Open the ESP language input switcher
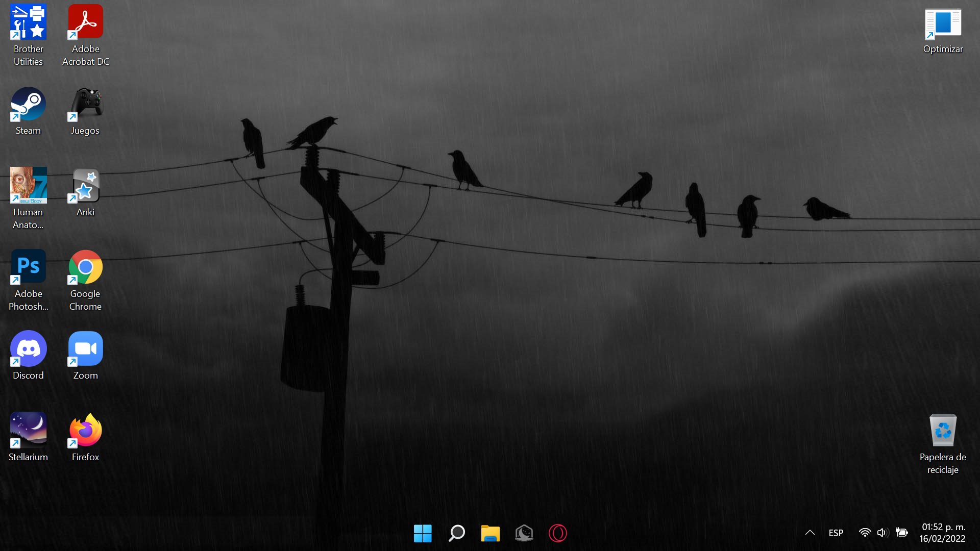980x551 pixels. 836,533
